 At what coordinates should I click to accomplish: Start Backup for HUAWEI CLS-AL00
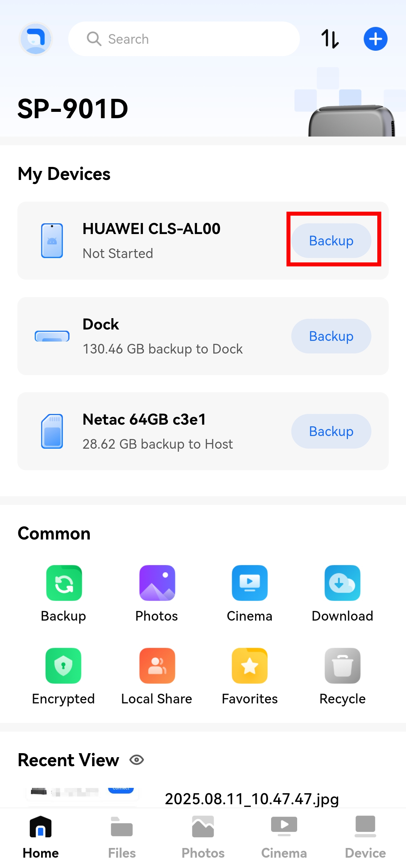(331, 241)
